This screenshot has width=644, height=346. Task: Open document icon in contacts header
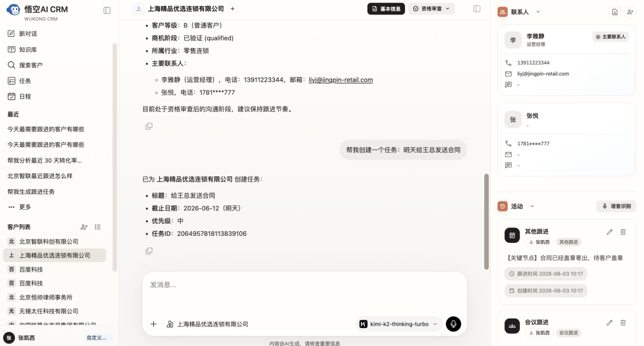coord(615,12)
